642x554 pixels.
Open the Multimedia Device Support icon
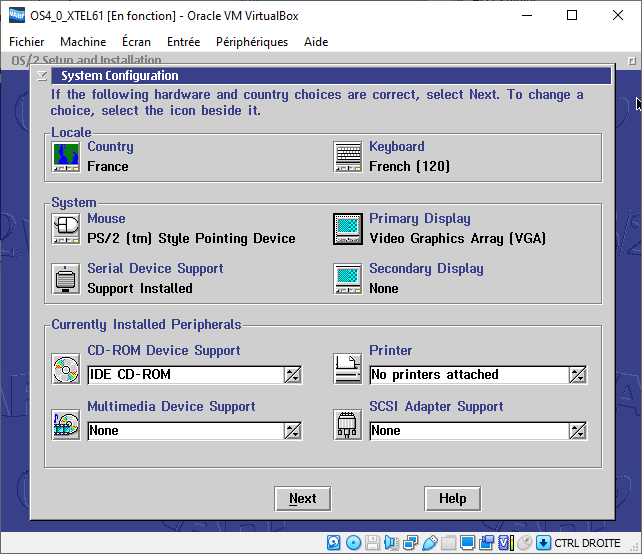tap(65, 425)
